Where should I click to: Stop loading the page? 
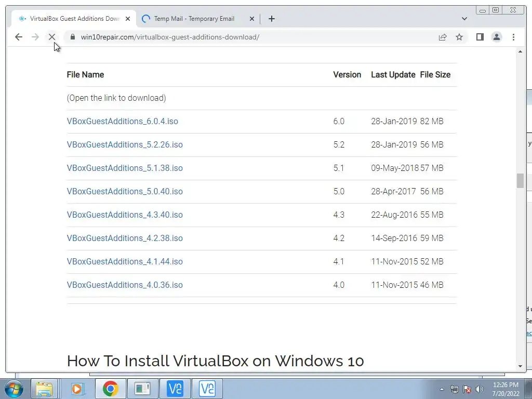(x=52, y=37)
